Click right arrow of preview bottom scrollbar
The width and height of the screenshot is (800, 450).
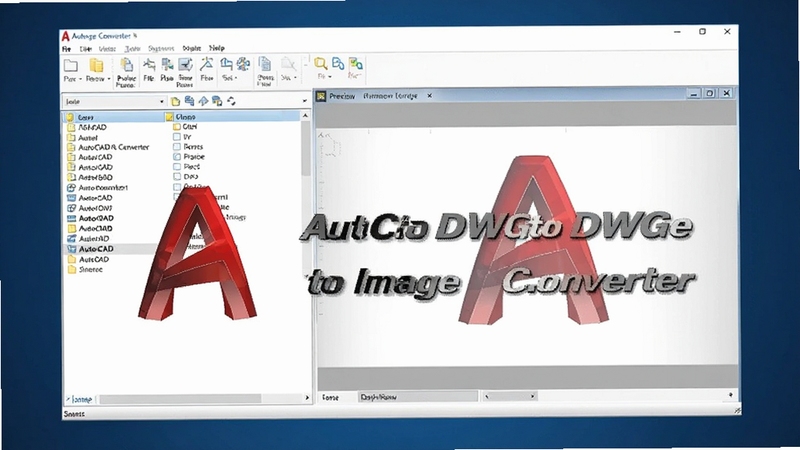(533, 396)
